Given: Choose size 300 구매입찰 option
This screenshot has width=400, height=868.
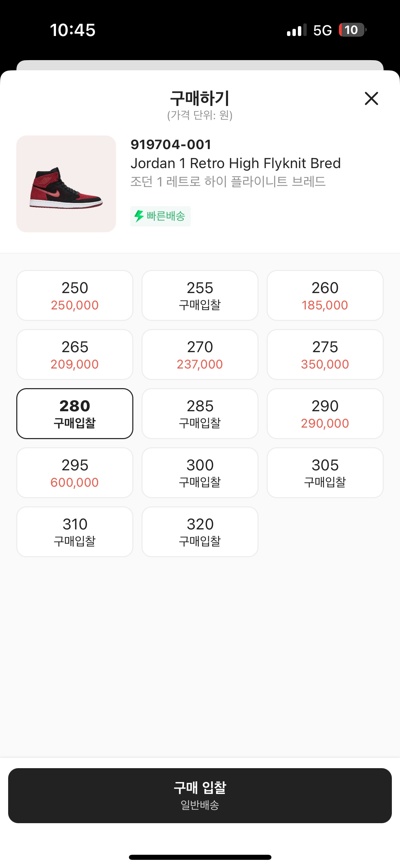Looking at the screenshot, I should (x=200, y=472).
